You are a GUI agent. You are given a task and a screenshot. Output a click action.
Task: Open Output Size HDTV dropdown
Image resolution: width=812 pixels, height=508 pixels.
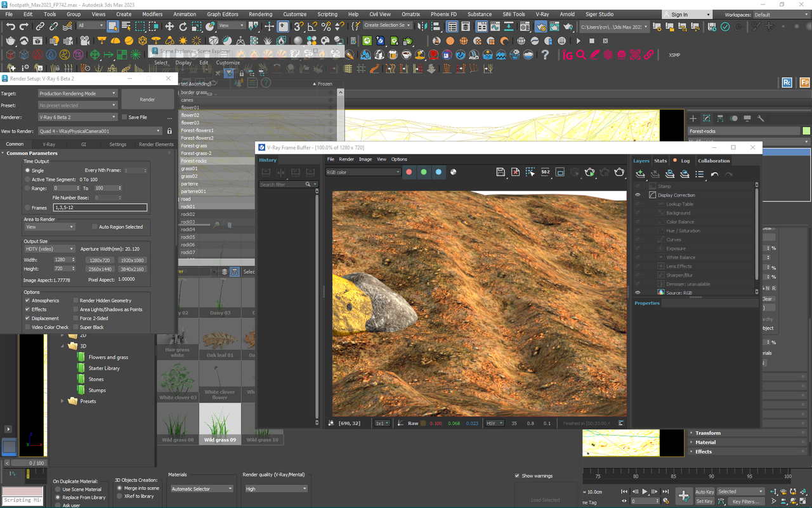tap(49, 249)
